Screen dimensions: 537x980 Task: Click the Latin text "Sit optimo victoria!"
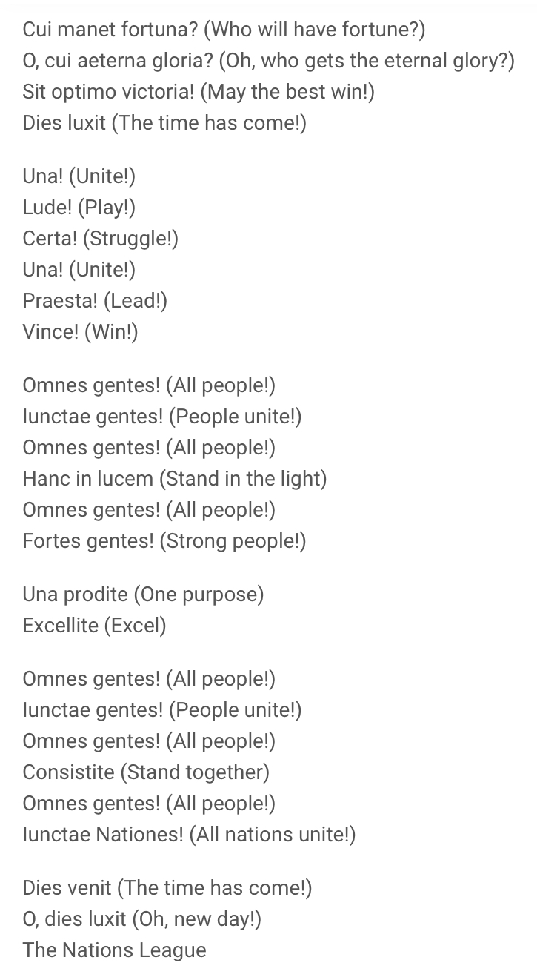[108, 91]
